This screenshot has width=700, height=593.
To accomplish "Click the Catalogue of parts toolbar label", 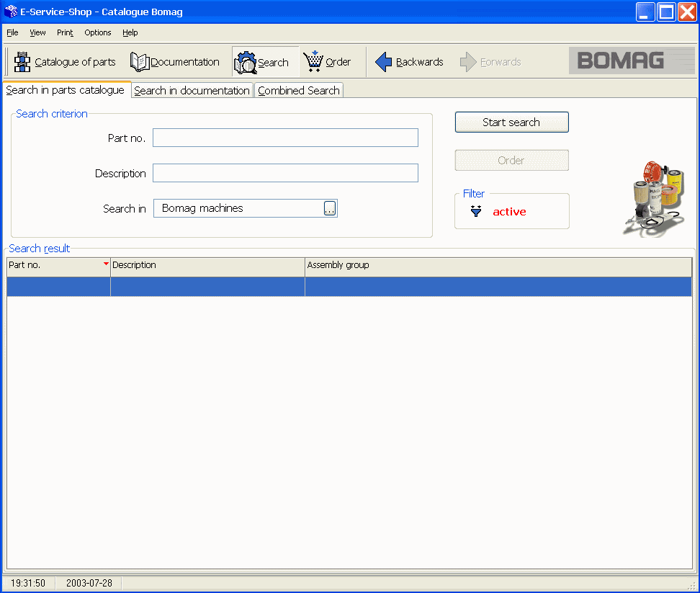I will (x=75, y=62).
